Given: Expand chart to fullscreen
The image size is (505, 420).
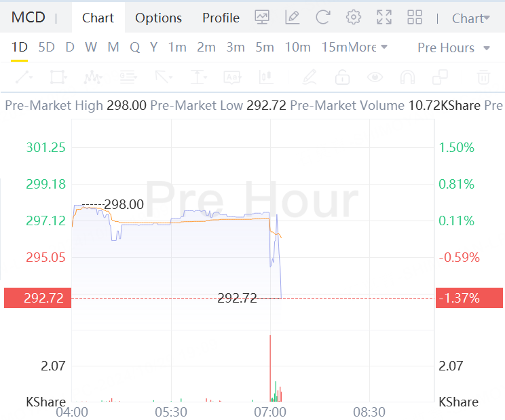Looking at the screenshot, I should (x=384, y=18).
